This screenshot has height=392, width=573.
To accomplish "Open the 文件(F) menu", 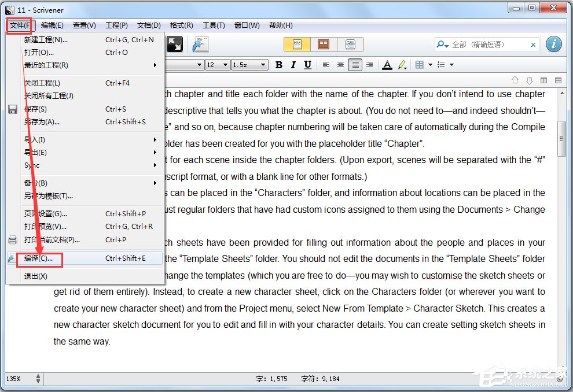I will tap(20, 25).
